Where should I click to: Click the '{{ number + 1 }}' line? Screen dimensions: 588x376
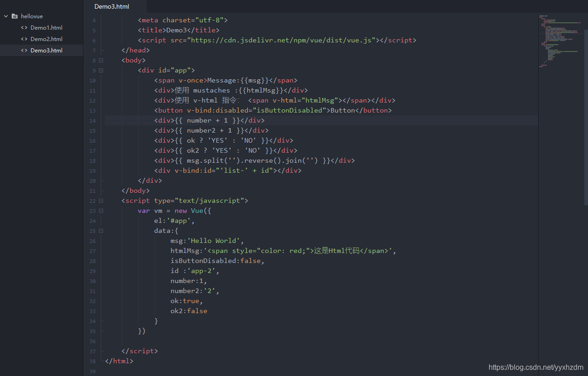click(209, 120)
